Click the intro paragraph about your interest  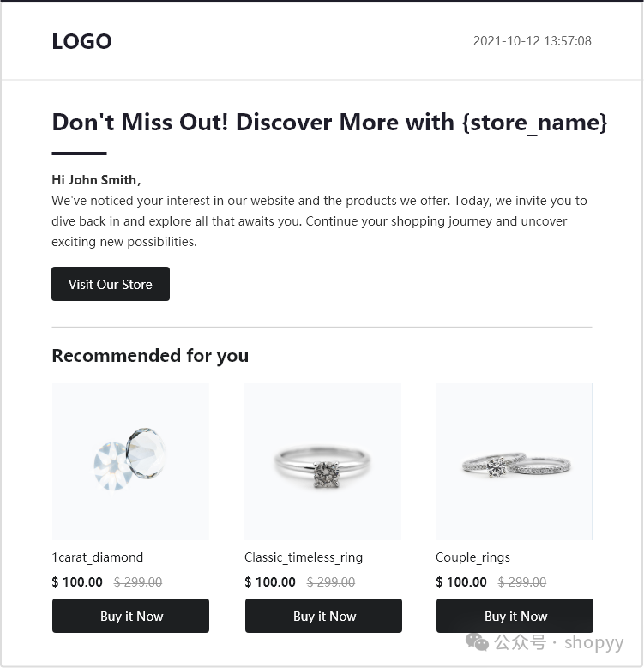(319, 221)
